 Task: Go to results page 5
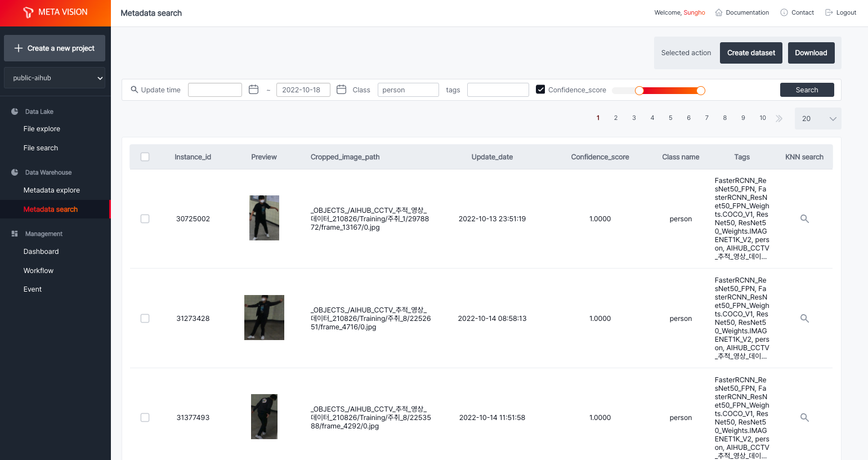coord(670,118)
